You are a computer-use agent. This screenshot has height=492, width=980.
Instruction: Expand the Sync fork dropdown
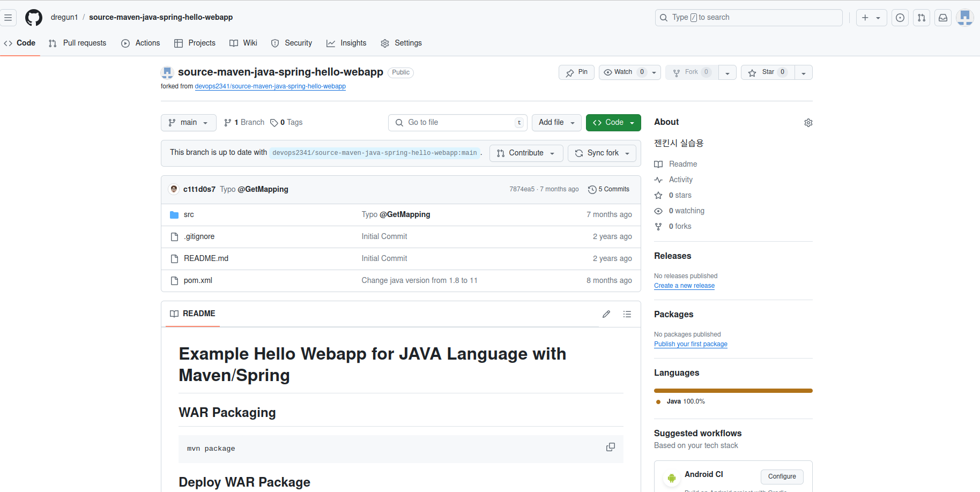(x=602, y=153)
